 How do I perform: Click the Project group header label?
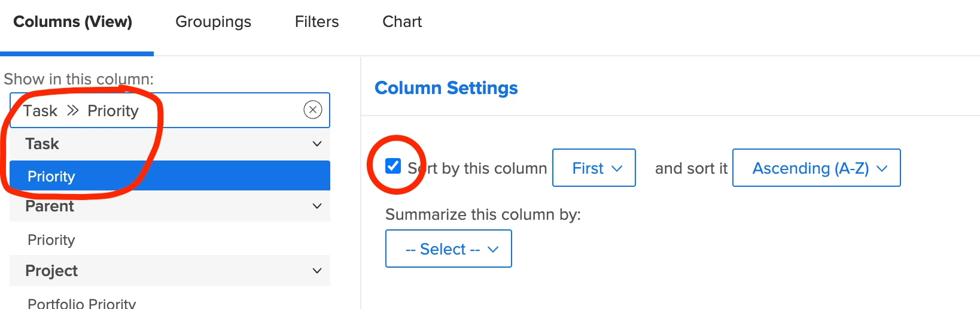51,271
